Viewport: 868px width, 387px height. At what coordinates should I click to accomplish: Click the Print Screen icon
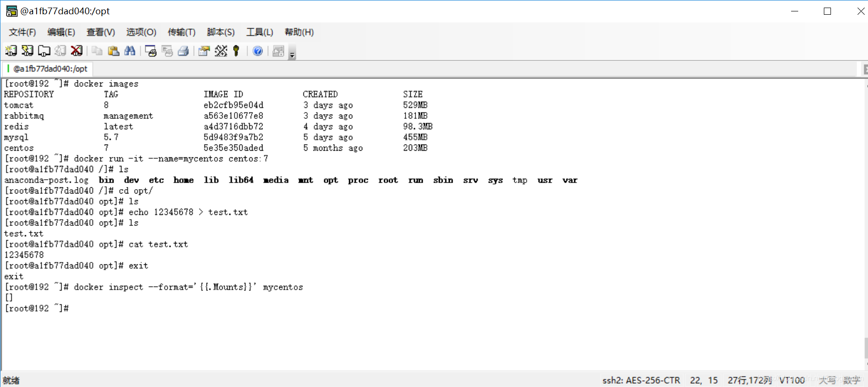151,51
